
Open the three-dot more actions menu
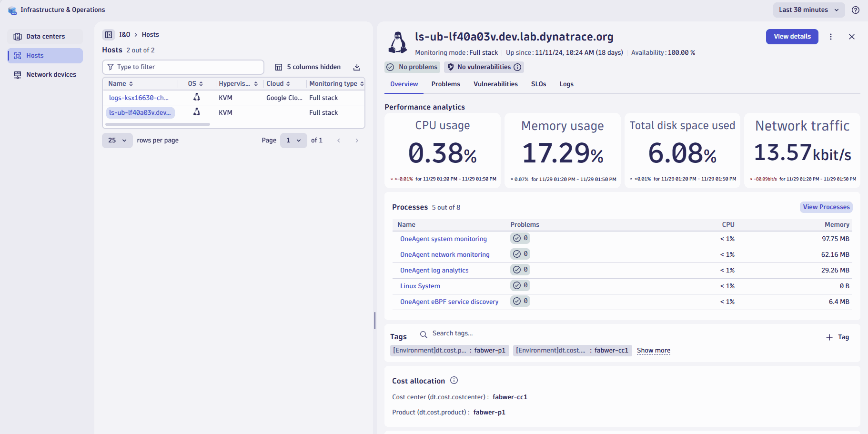[x=831, y=37]
